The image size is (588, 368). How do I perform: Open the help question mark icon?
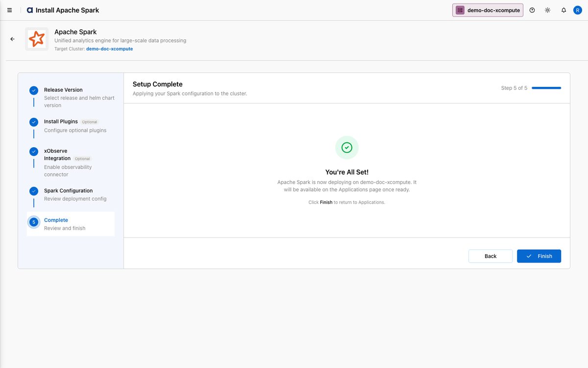click(532, 10)
